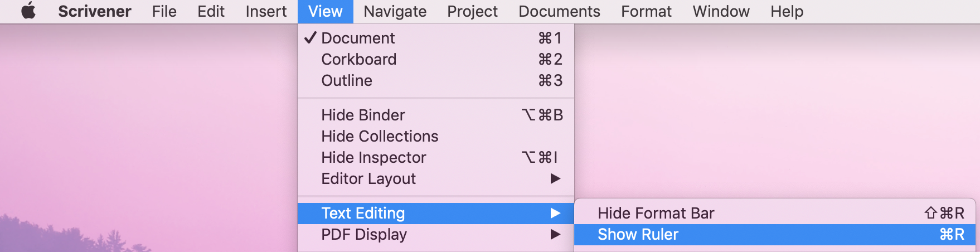Image resolution: width=980 pixels, height=252 pixels.
Task: Switch to Outline view mode
Action: [436, 80]
